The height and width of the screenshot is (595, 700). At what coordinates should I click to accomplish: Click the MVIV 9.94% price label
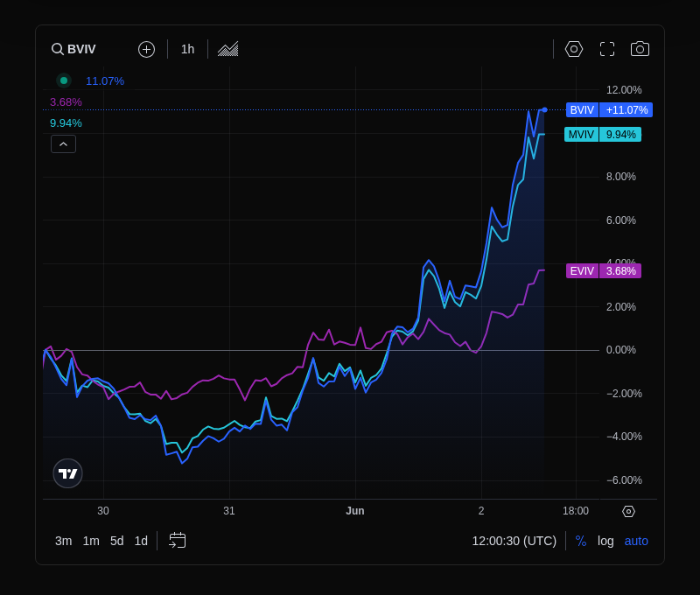pos(603,135)
